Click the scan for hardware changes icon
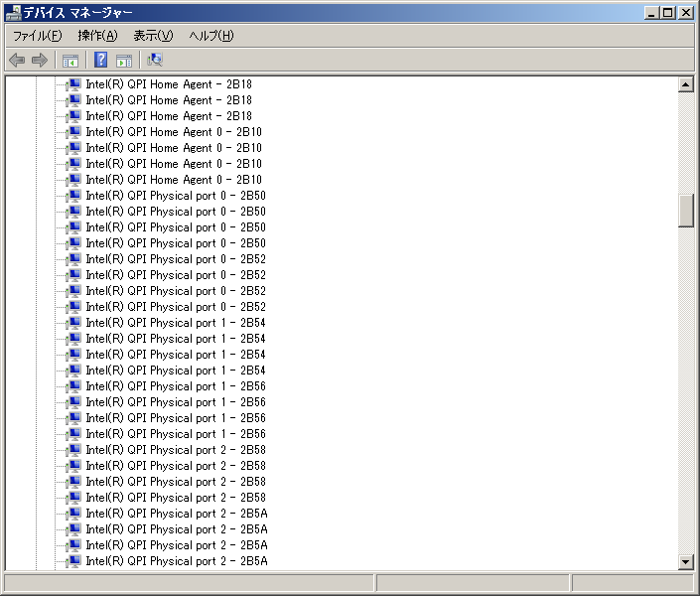This screenshot has width=700, height=596. [x=155, y=61]
